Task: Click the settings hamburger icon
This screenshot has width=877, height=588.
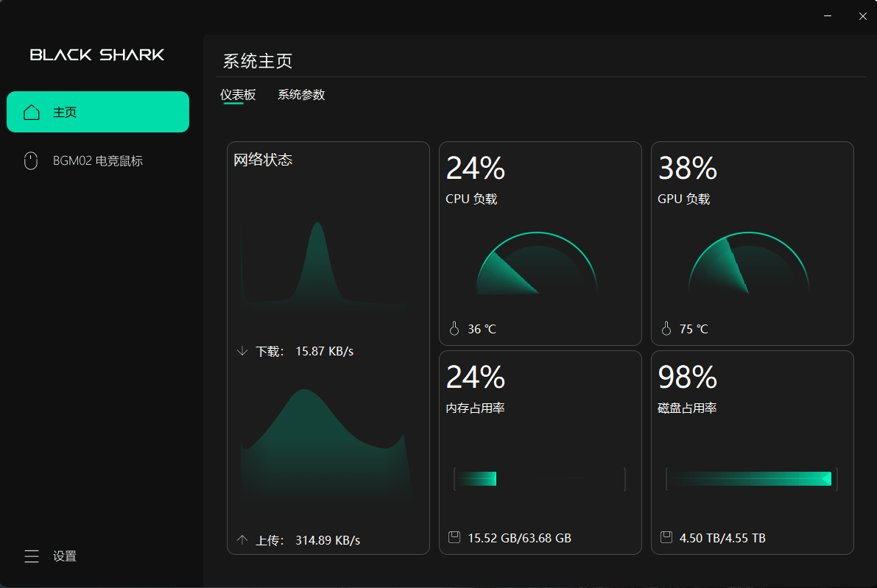Action: coord(32,556)
